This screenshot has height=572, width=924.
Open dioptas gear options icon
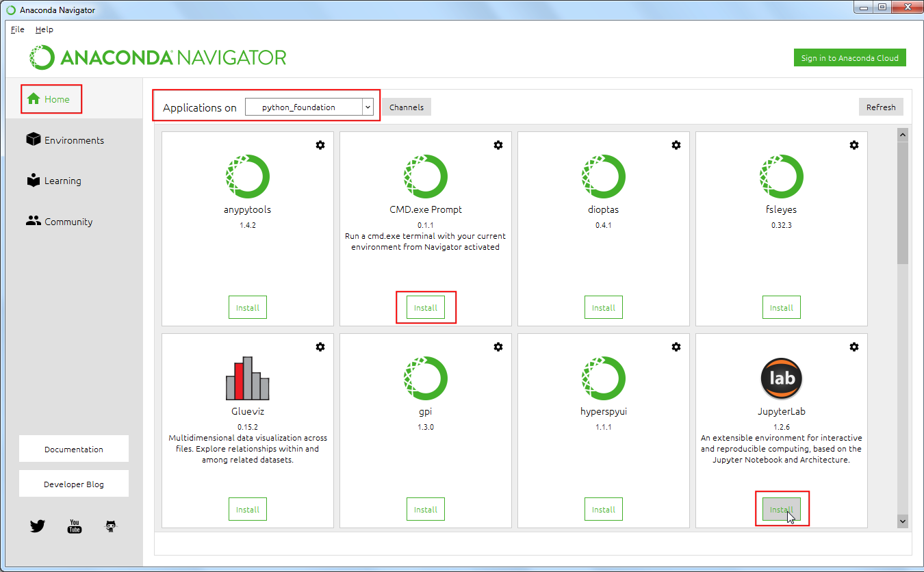tap(676, 145)
